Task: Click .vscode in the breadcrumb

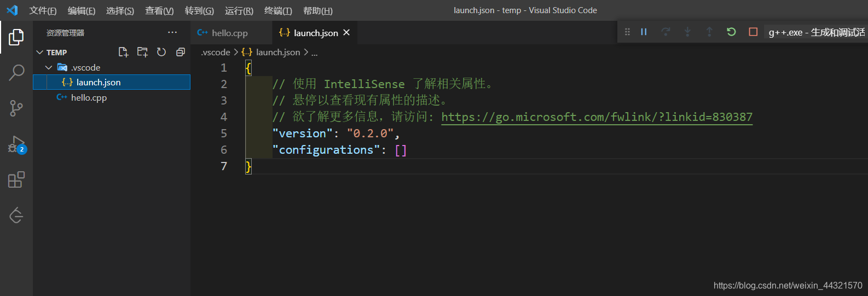Action: click(x=216, y=53)
